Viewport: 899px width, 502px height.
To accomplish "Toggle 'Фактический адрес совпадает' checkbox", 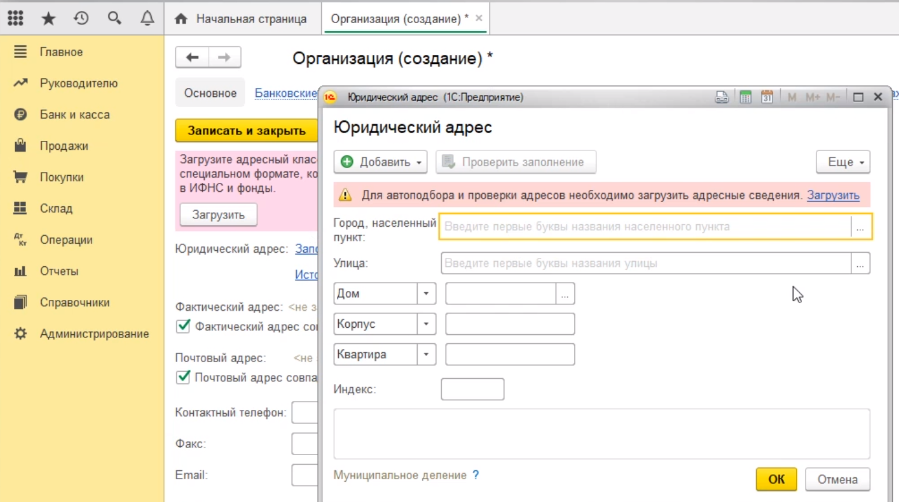I will 183,325.
